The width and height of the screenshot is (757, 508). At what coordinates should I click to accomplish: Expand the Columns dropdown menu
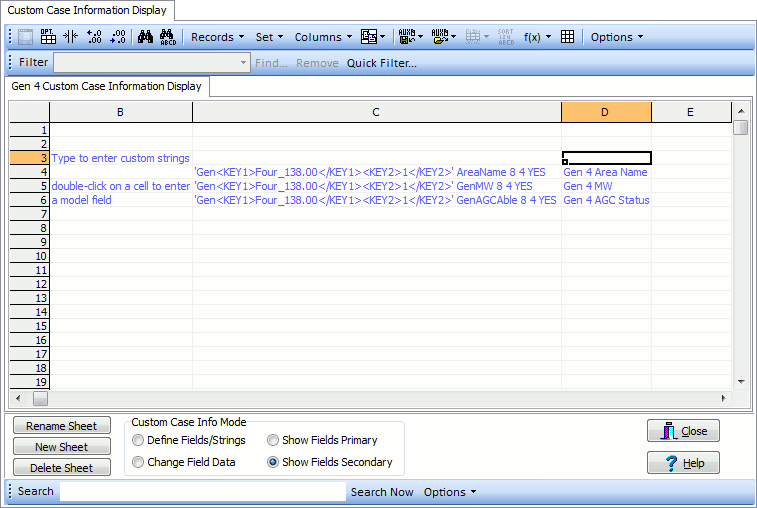tap(322, 37)
